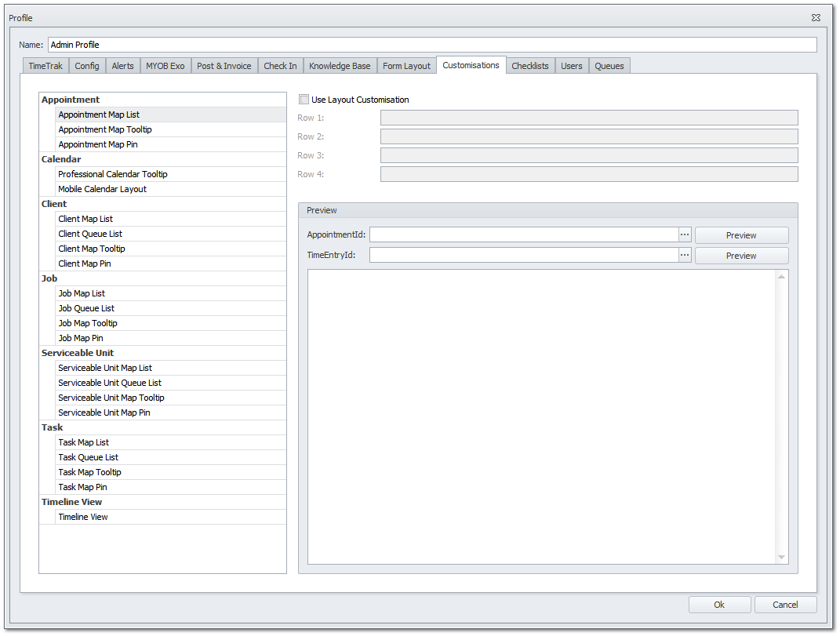Viewport: 840px width, 636px height.
Task: Open the AppointmentId lookup ellipsis button
Action: tap(684, 234)
